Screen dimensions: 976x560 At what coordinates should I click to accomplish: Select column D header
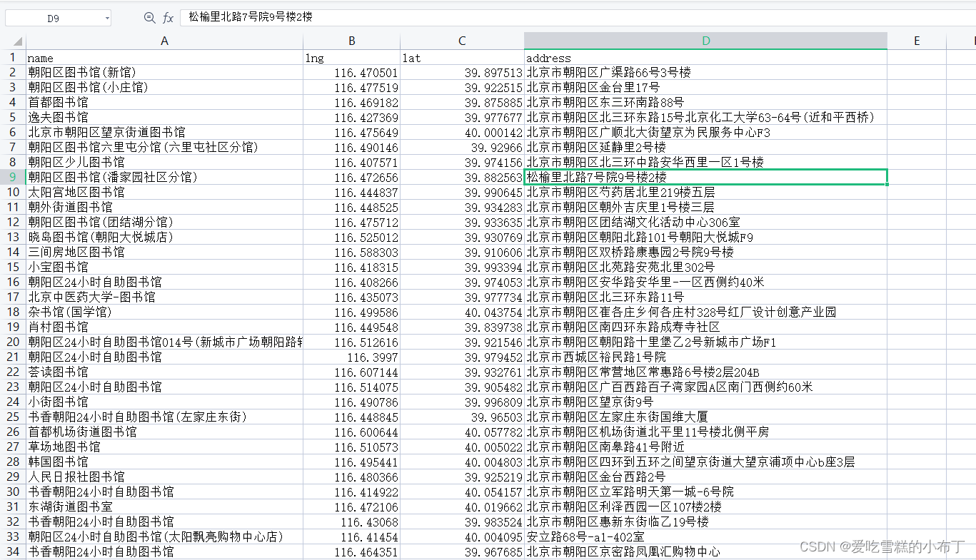point(705,41)
